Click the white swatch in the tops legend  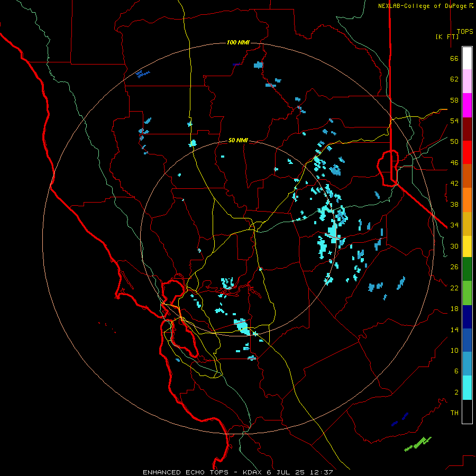pyautogui.click(x=467, y=58)
